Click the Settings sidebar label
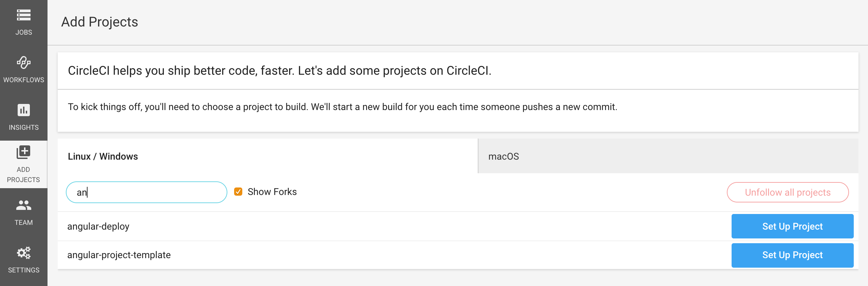This screenshot has height=286, width=868. tap(23, 270)
